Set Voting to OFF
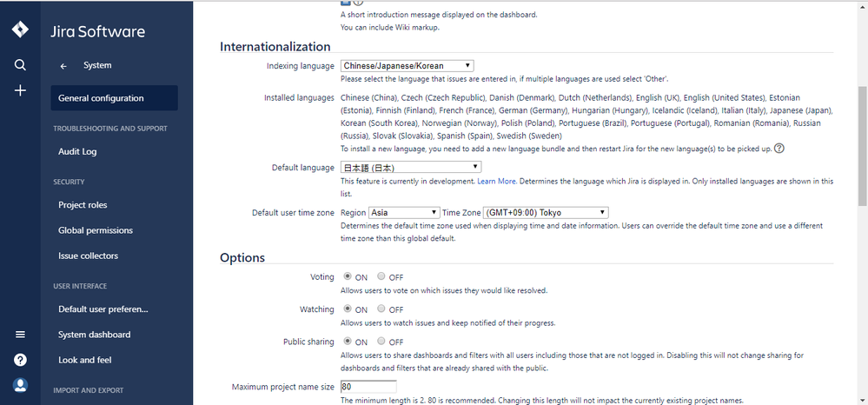This screenshot has width=868, height=405. 381,276
